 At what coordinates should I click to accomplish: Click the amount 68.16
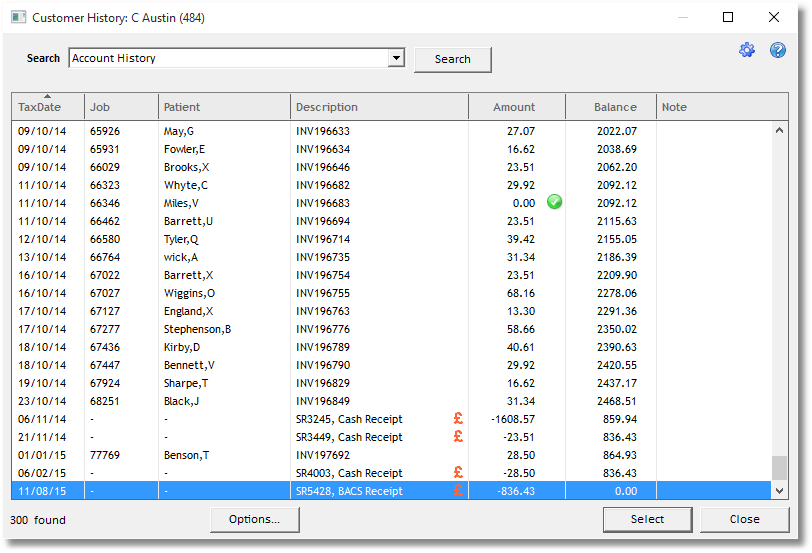520,293
